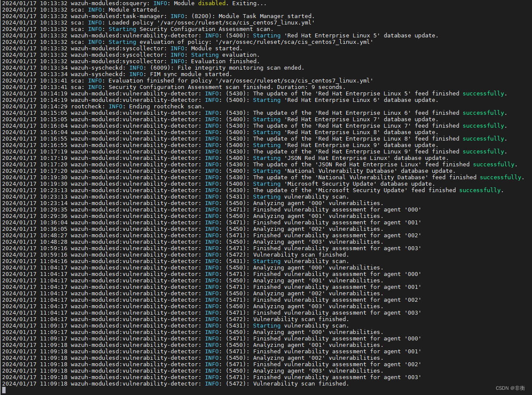Select 'Red Hat Enterprise Linux 6 feed finished successfully' line
The image size is (532, 395).
point(254,113)
